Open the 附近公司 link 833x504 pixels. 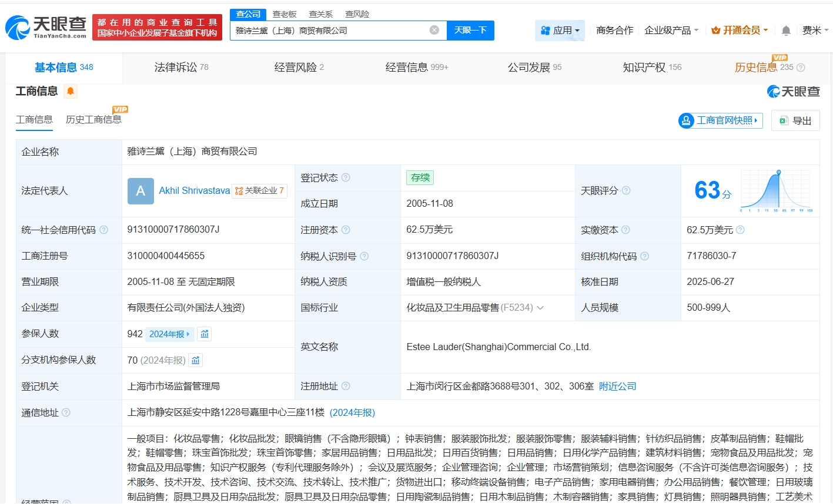[617, 386]
